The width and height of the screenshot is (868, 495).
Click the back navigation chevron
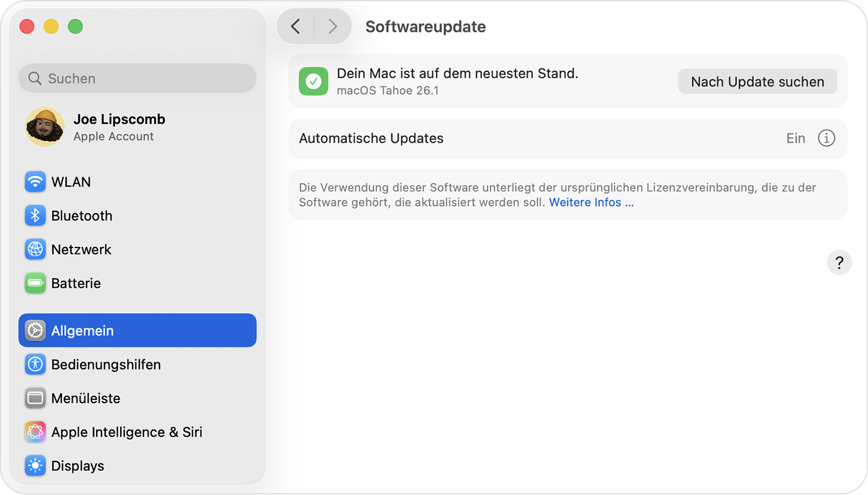(295, 26)
